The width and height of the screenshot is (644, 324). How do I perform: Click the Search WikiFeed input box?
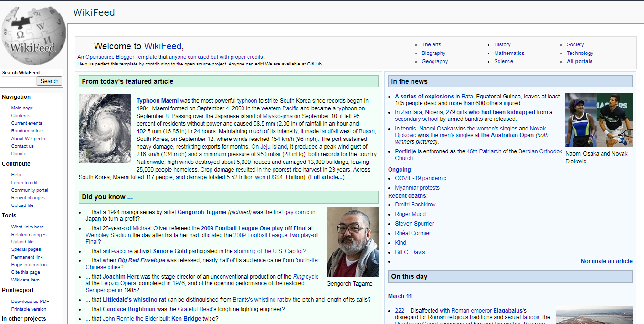(x=19, y=81)
